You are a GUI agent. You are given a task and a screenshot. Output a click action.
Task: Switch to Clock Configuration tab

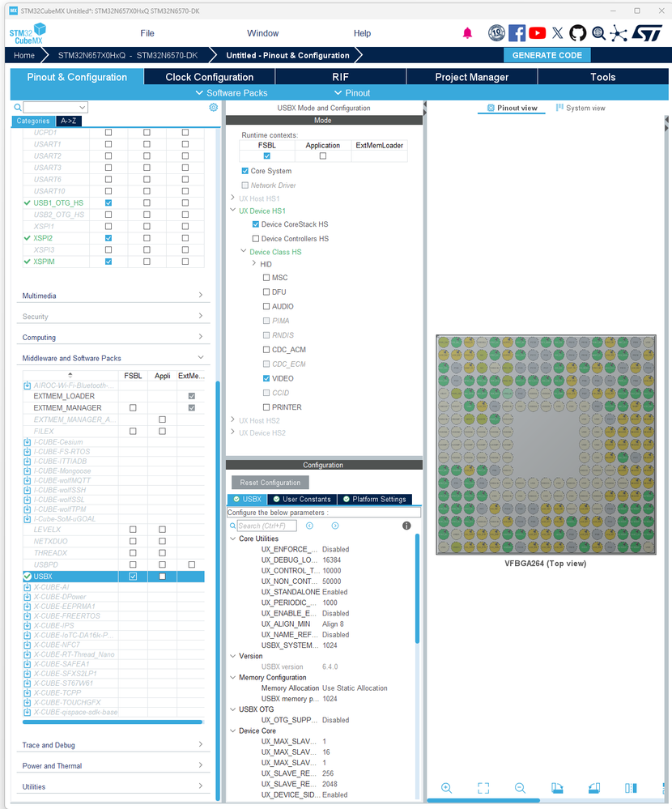tap(210, 77)
